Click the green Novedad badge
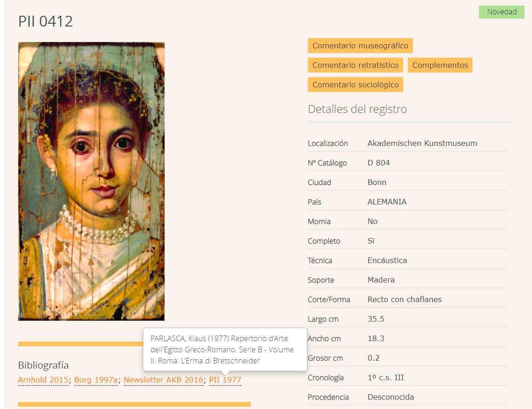The image size is (532, 409). [x=502, y=12]
